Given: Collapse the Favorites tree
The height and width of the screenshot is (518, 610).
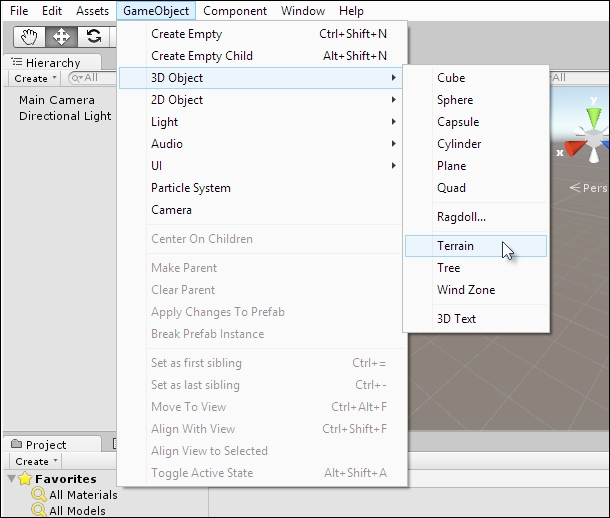Looking at the screenshot, I should pyautogui.click(x=11, y=478).
